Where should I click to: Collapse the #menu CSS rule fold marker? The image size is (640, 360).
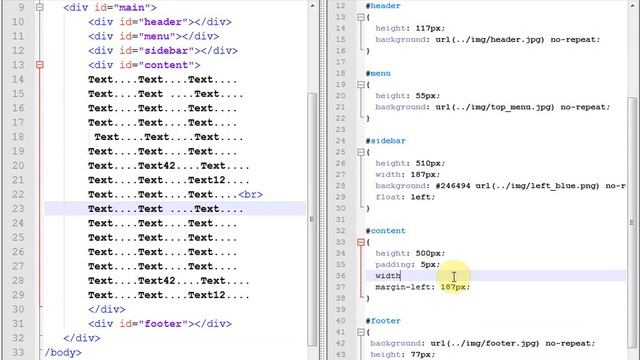[x=361, y=84]
